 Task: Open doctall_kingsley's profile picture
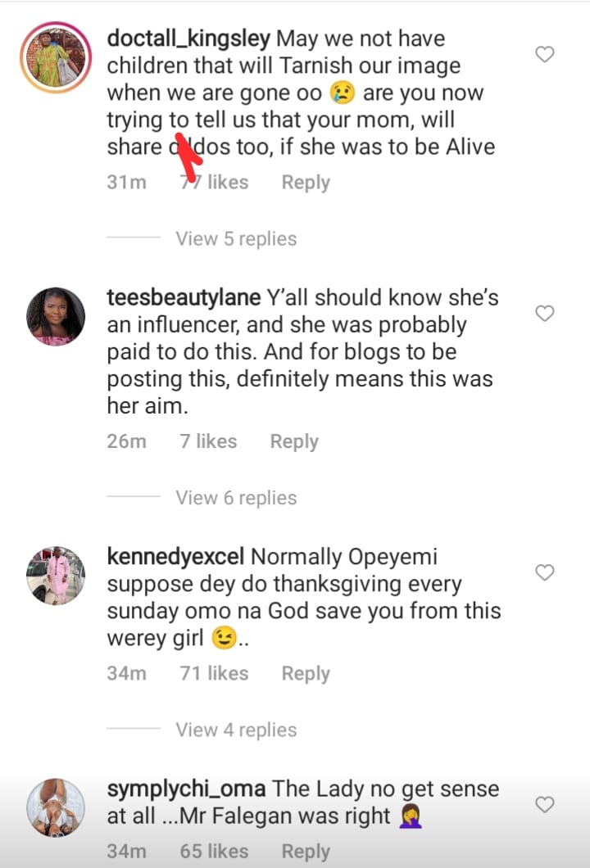point(56,57)
